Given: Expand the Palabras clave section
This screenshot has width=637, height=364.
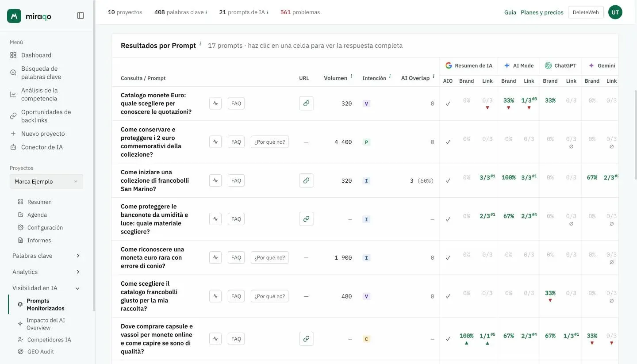Looking at the screenshot, I should pos(46,256).
